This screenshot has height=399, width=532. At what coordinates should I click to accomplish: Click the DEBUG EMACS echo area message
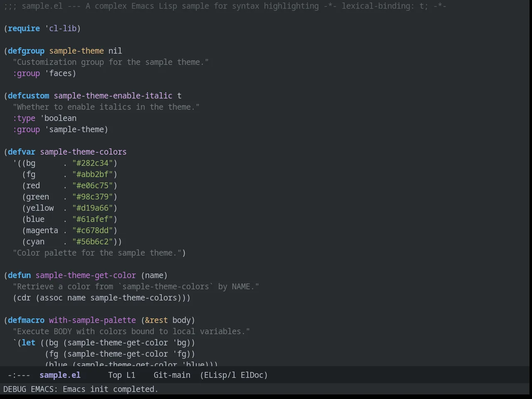click(x=81, y=389)
